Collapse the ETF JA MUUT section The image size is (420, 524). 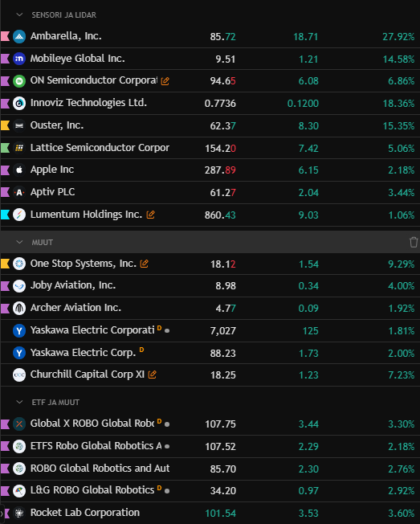19,402
